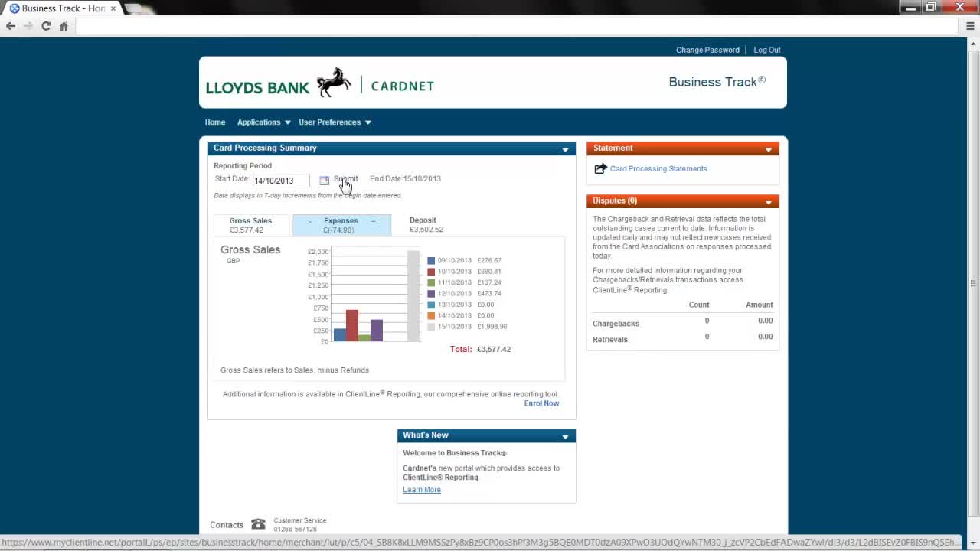980x551 pixels.
Task: Open the Chrome menu icon
Action: [970, 26]
